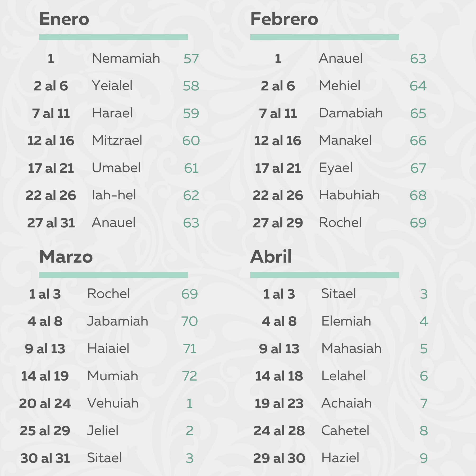476x476 pixels.
Task: Click number 9 next to Haziel
Action: 424,458
